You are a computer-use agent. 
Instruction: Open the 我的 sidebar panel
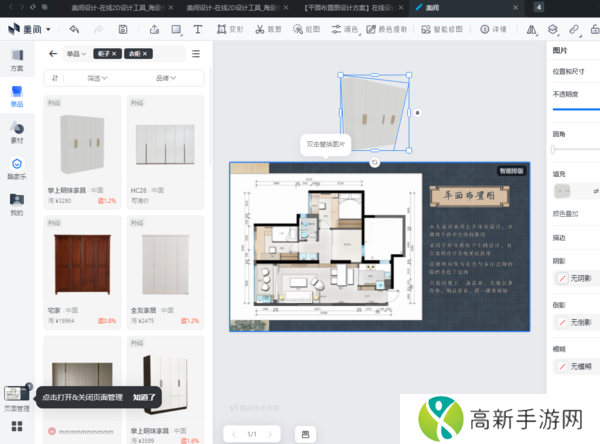(16, 204)
